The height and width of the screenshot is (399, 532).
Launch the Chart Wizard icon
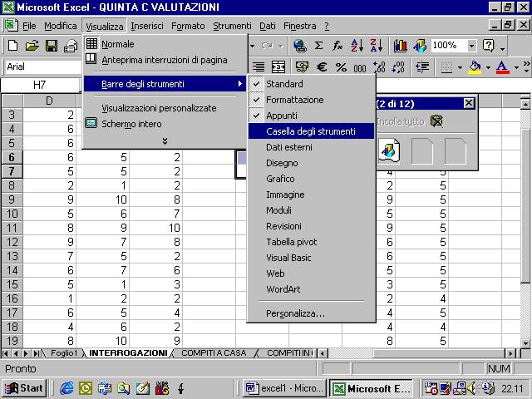[401, 46]
